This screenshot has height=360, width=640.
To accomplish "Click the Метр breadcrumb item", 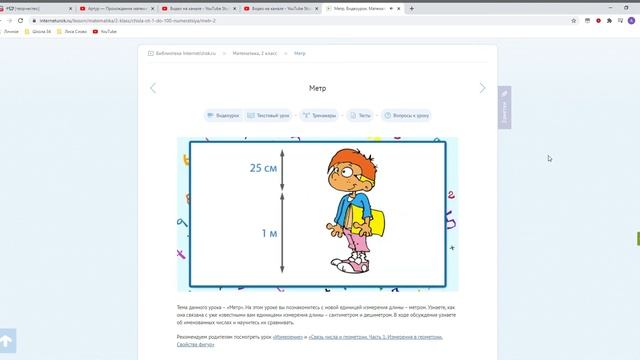I will pos(300,53).
